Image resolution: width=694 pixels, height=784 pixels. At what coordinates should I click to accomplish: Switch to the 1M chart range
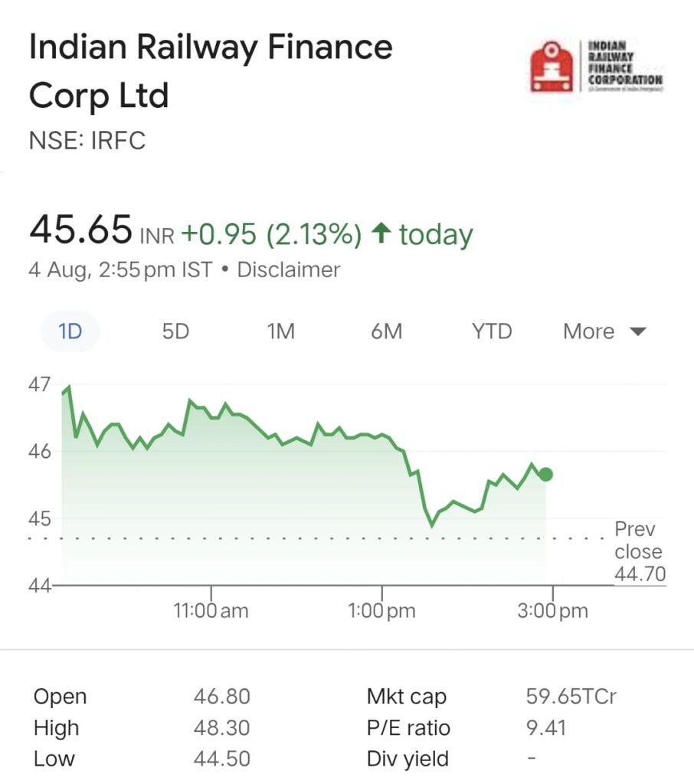point(280,331)
